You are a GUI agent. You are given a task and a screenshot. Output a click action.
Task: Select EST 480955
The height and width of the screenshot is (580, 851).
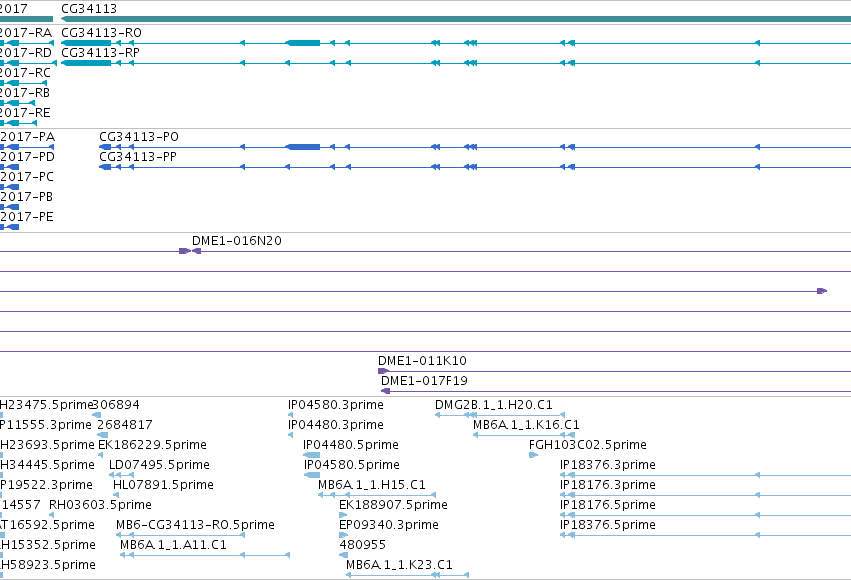coord(363,545)
